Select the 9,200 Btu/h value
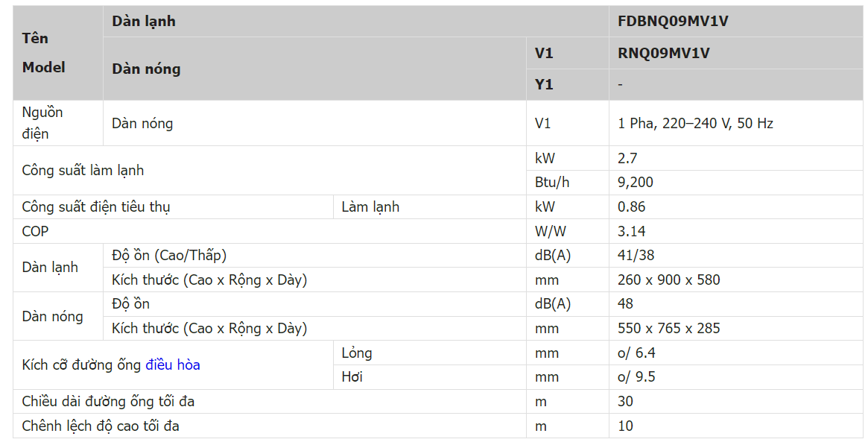The image size is (868, 445). coord(636,183)
